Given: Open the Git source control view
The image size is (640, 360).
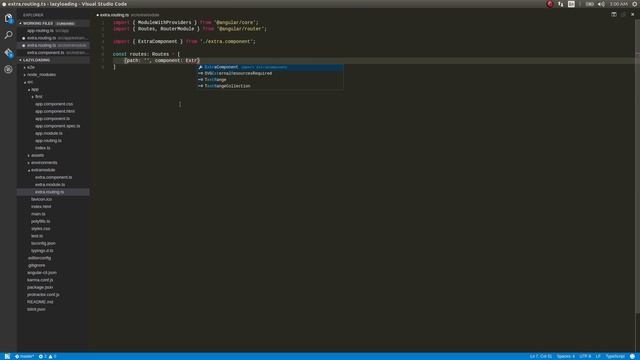Looking at the screenshot, I should [x=8, y=53].
